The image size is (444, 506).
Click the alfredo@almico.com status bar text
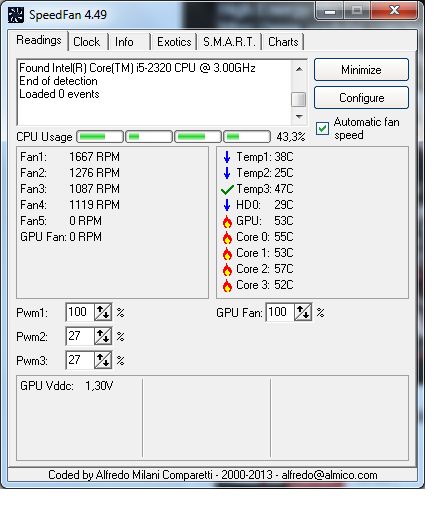click(330, 475)
